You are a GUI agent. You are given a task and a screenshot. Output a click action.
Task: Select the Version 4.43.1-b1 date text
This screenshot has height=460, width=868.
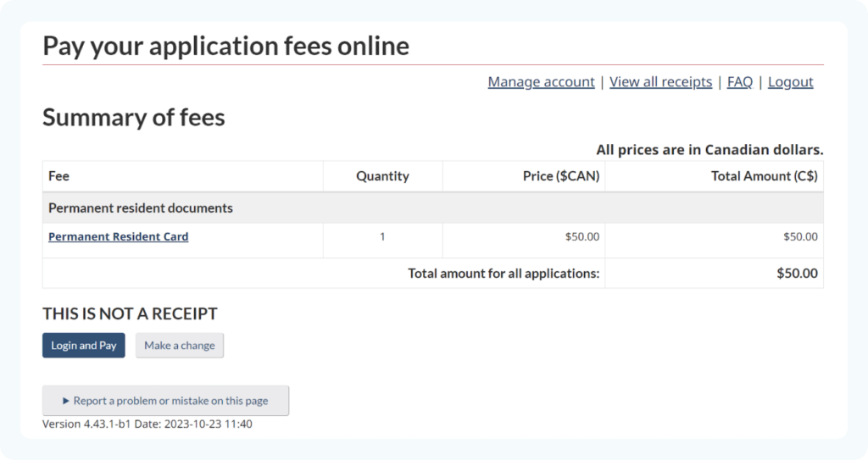coord(147,424)
